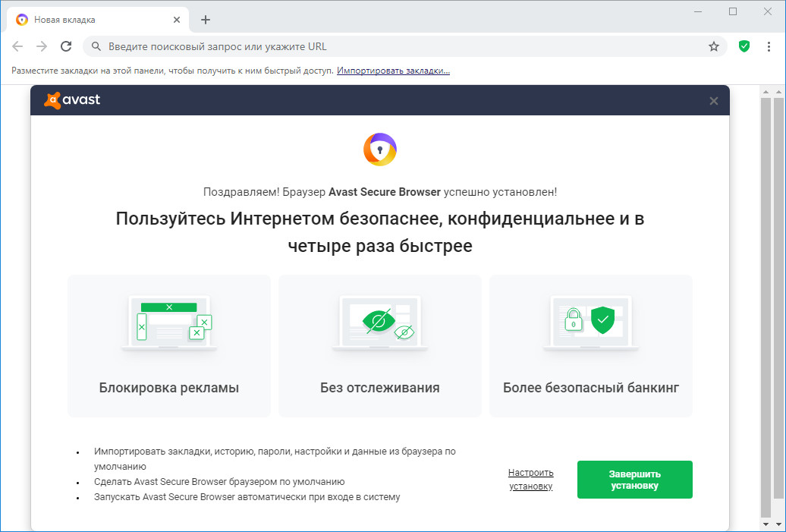The height and width of the screenshot is (532, 786).
Task: Click the back navigation arrow
Action: (x=17, y=46)
